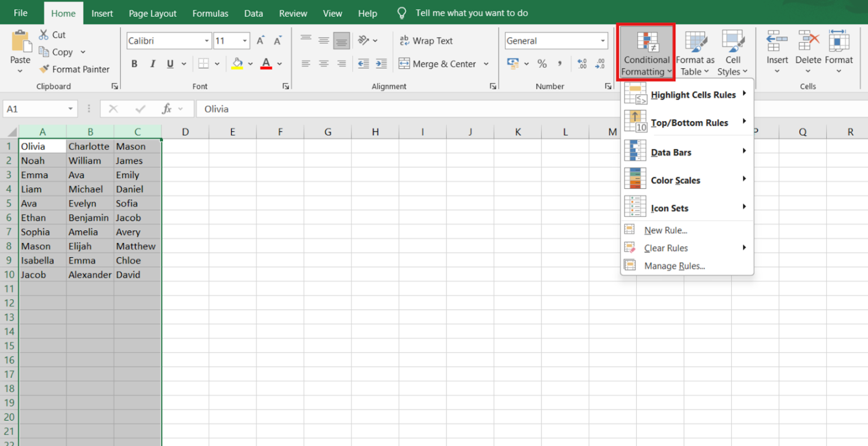Toggle Italic formatting

click(x=153, y=64)
